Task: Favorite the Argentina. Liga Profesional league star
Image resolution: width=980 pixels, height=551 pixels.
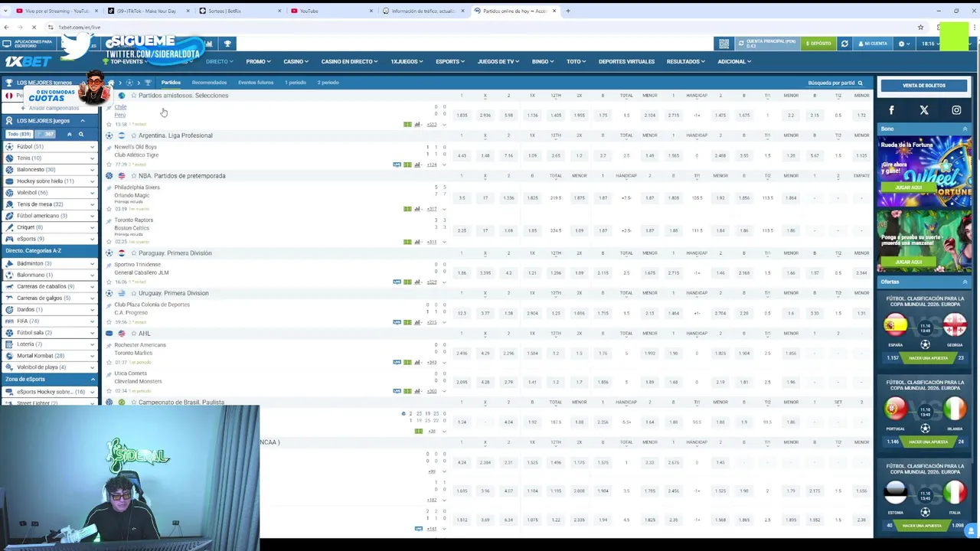Action: [x=133, y=135]
